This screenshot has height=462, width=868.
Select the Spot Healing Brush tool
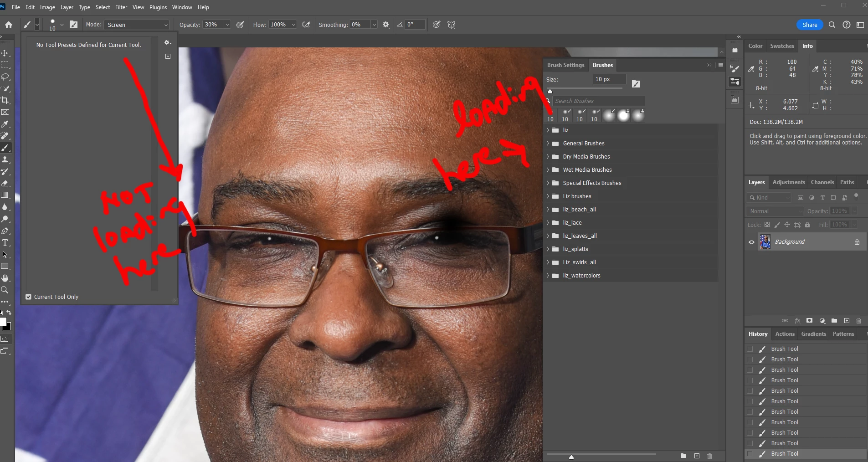click(x=5, y=136)
